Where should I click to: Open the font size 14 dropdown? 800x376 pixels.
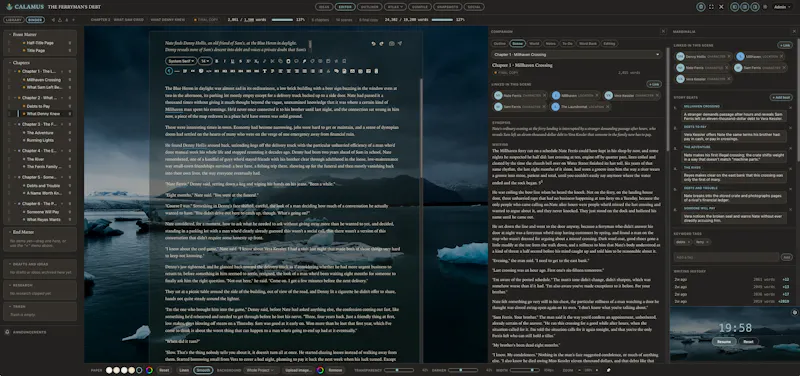205,61
